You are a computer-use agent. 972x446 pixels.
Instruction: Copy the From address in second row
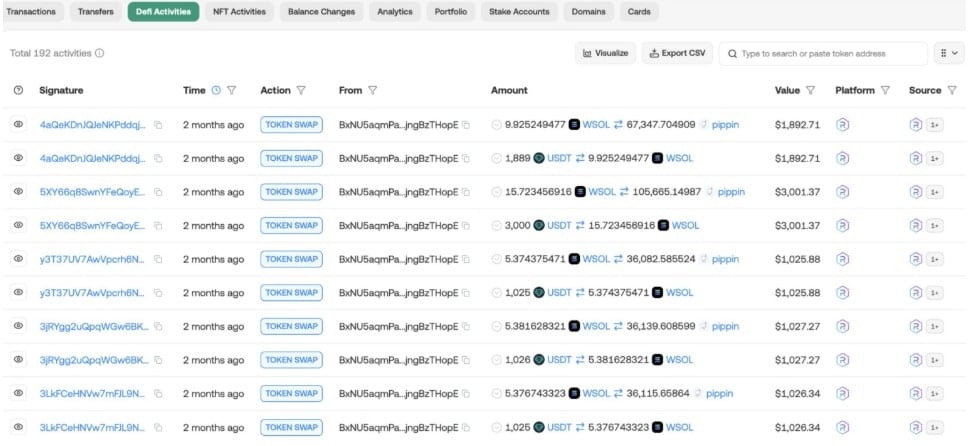click(x=466, y=158)
